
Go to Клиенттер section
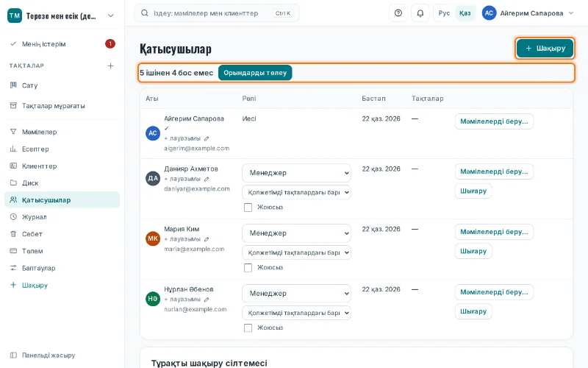[x=62, y=166]
